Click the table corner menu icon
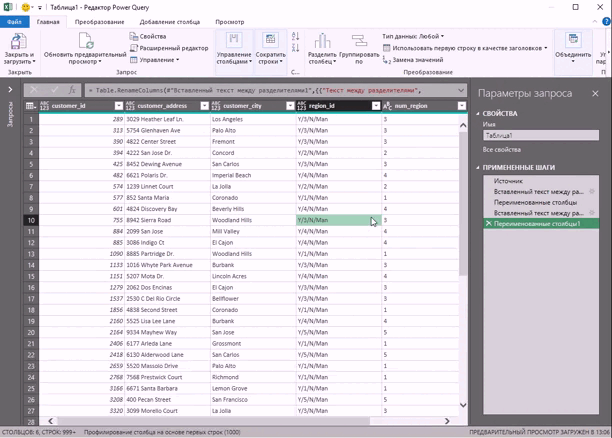The height and width of the screenshot is (438, 612). click(30, 106)
